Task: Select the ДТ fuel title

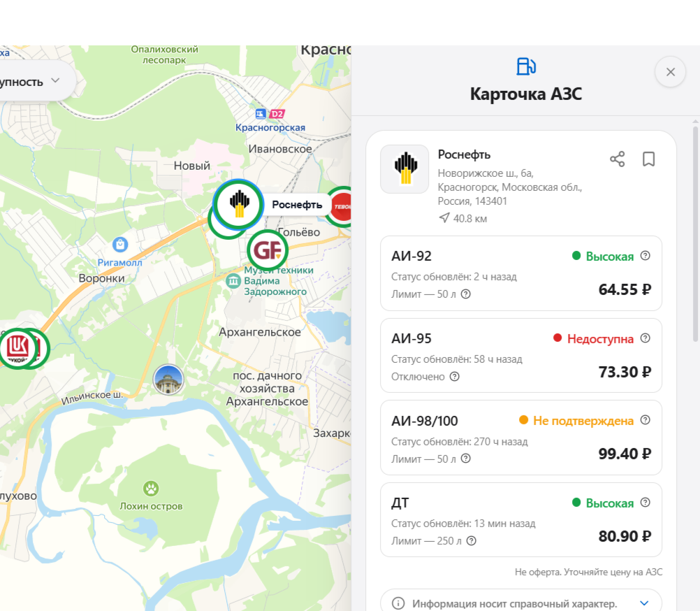Action: [x=400, y=503]
